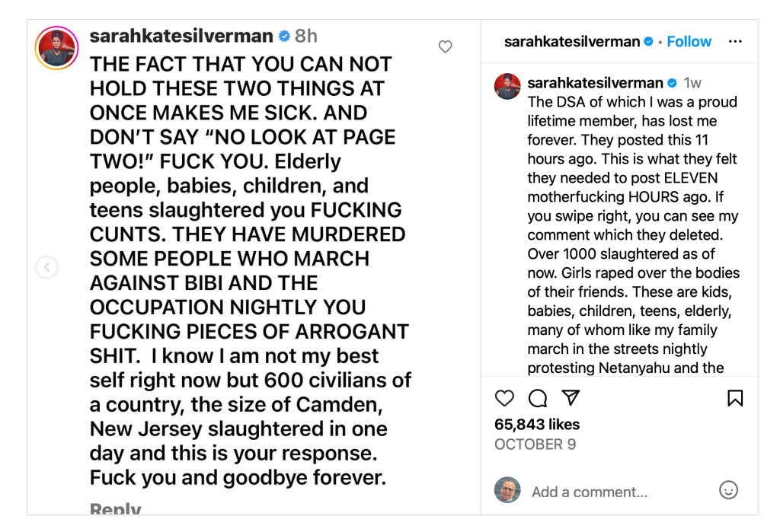Click the verified badge in post header

pyautogui.click(x=649, y=42)
